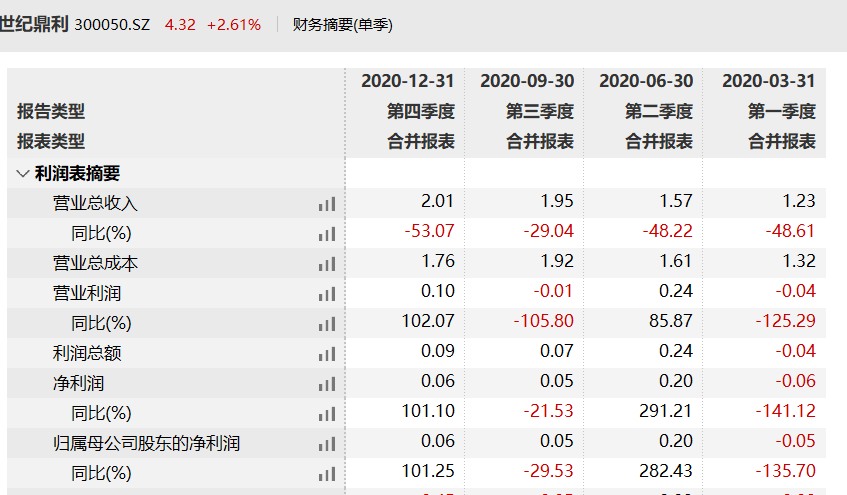
Task: Click the 营业总收入 row label
Action: pos(95,204)
